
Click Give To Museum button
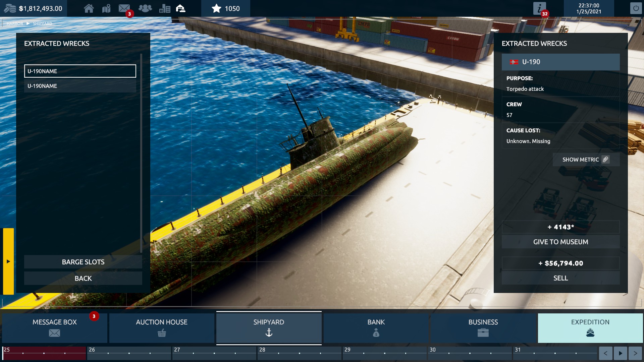[x=560, y=242]
